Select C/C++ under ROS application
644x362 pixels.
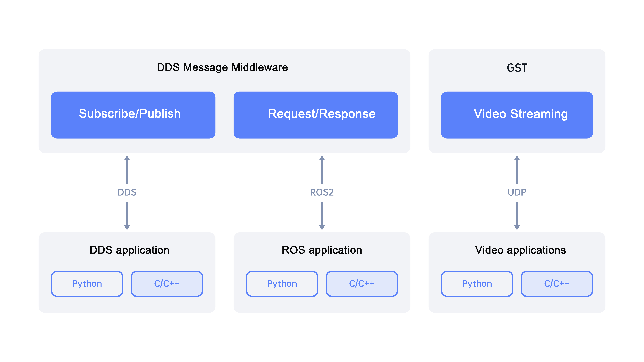[362, 284]
